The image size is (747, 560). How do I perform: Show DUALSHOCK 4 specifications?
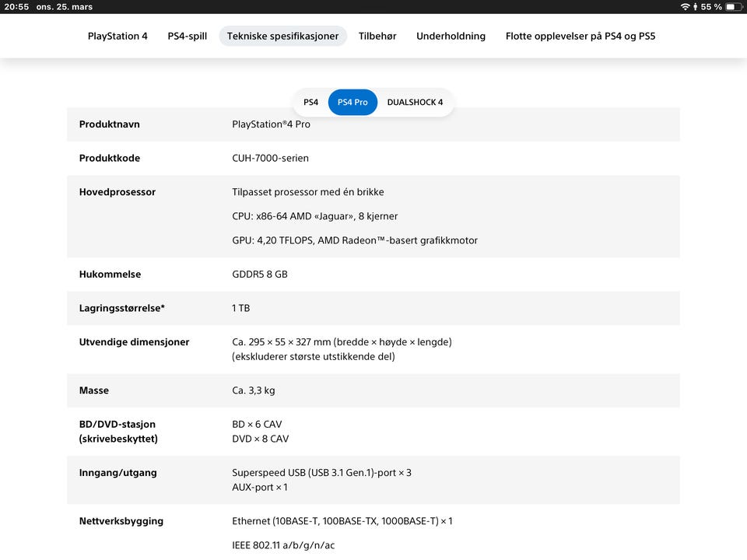(415, 102)
